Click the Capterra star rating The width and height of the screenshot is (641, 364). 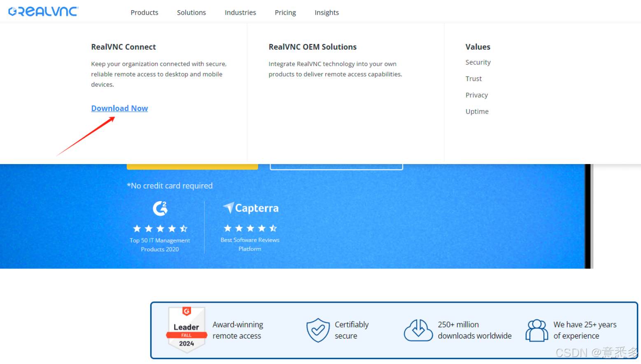(250, 228)
